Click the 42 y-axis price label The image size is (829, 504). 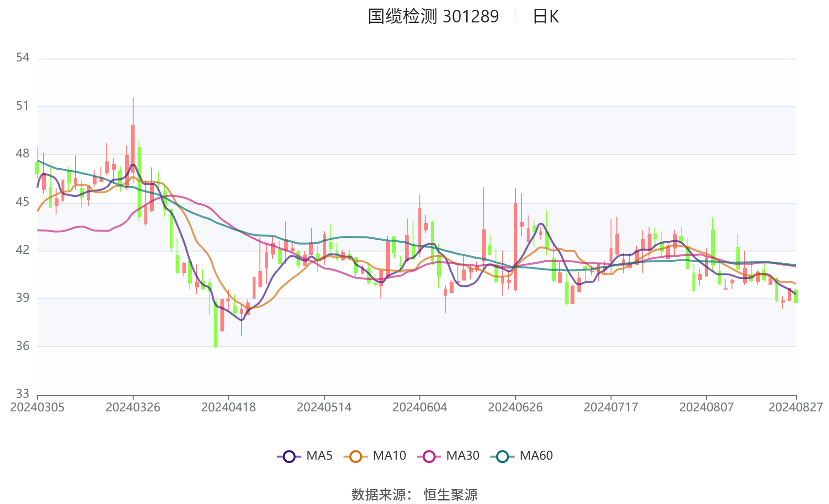tap(22, 250)
